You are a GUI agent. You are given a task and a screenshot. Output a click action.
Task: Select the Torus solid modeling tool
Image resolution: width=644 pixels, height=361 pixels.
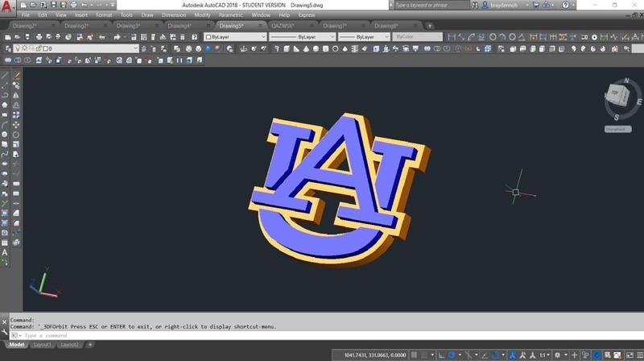(x=335, y=48)
